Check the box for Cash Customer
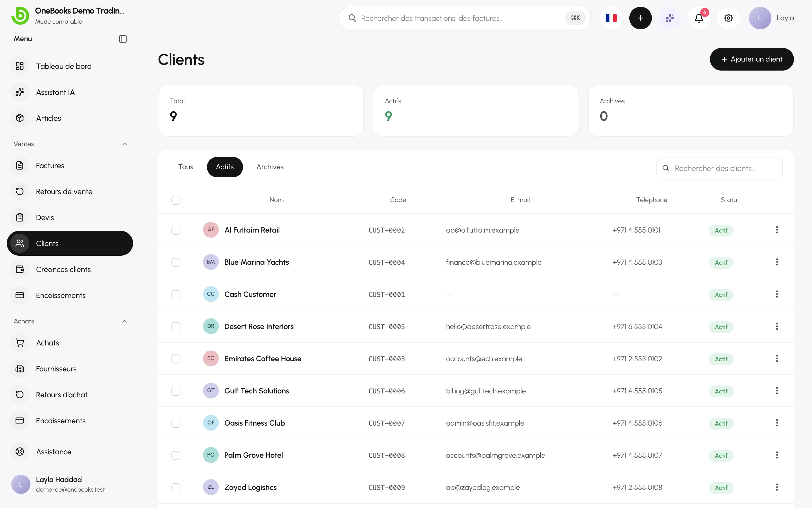The height and width of the screenshot is (508, 812). click(176, 295)
